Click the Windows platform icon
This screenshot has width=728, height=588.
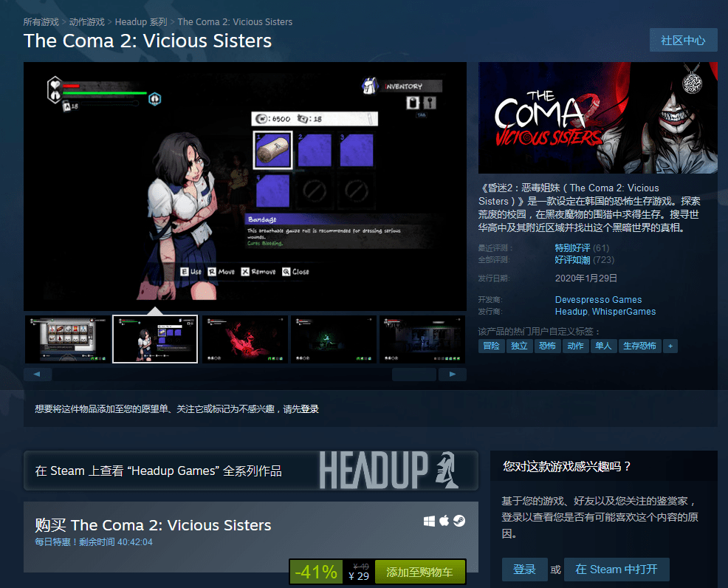pyautogui.click(x=429, y=521)
